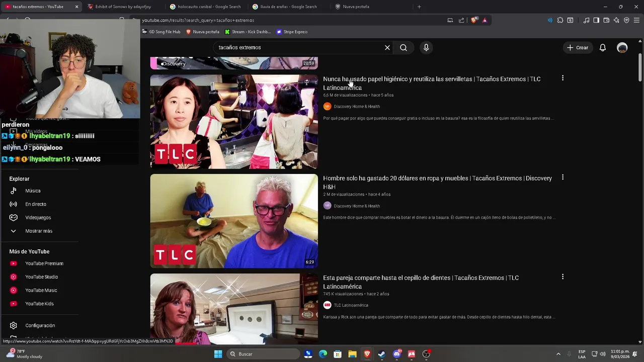This screenshot has height=362, width=644.
Task: Open taskbar volume speaker icon
Action: (603, 354)
